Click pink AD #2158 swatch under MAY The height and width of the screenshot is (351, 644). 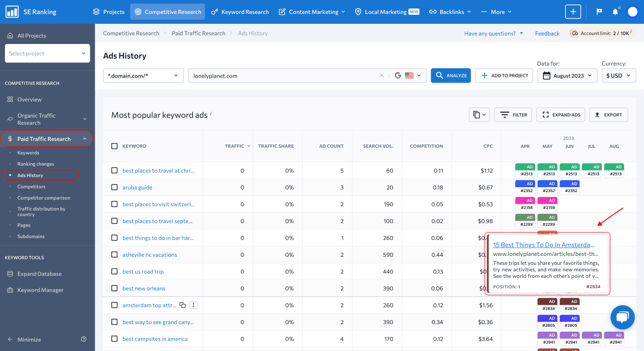(547, 204)
